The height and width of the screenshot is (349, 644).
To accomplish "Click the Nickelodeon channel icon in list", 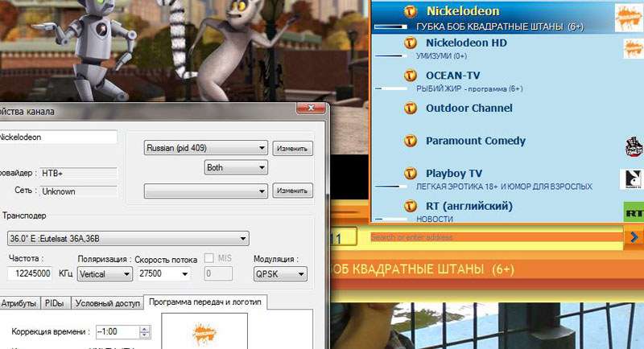I will (x=411, y=12).
